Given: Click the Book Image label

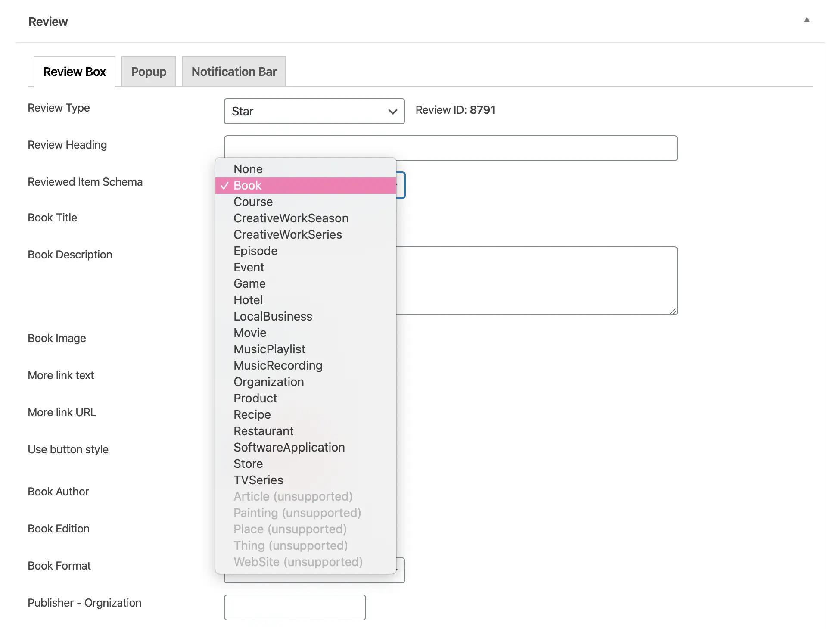Looking at the screenshot, I should point(57,338).
